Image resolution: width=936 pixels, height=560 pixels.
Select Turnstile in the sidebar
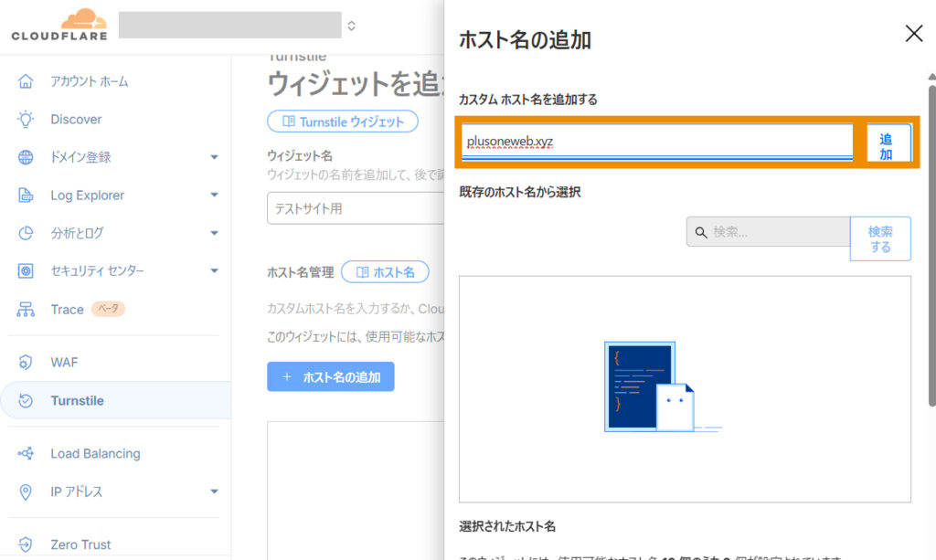tap(78, 400)
